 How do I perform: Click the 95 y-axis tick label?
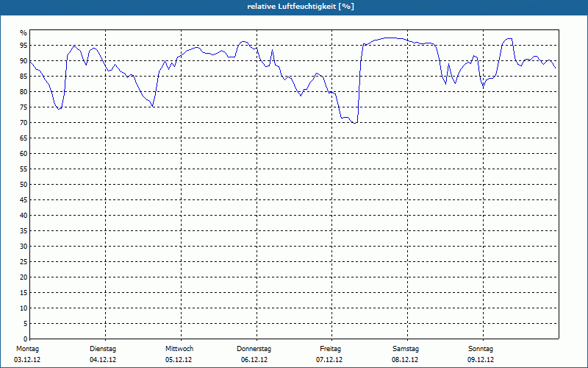24,46
